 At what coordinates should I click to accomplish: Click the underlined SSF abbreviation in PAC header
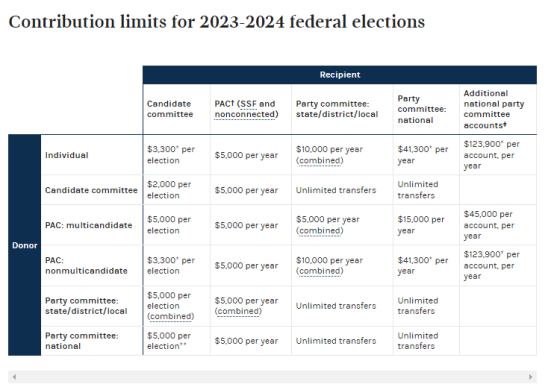pos(249,104)
